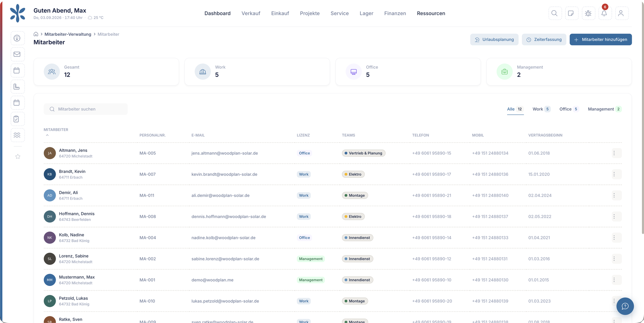The image size is (644, 323).
Task: Open the help chat bubble button
Action: (625, 306)
